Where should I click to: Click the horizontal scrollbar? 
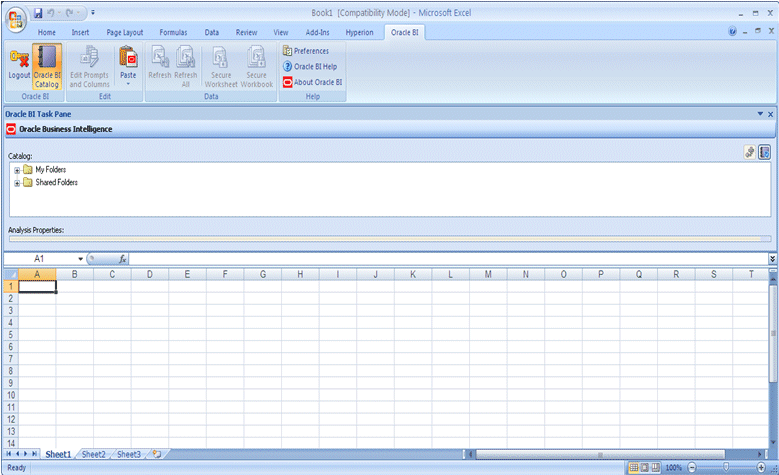[x=600, y=455]
